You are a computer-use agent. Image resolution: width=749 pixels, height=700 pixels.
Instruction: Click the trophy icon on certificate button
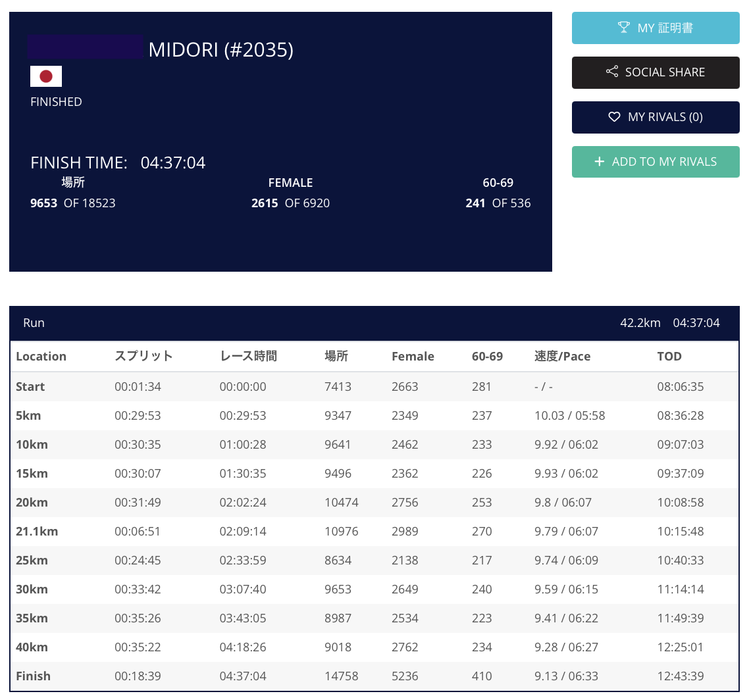pos(623,27)
